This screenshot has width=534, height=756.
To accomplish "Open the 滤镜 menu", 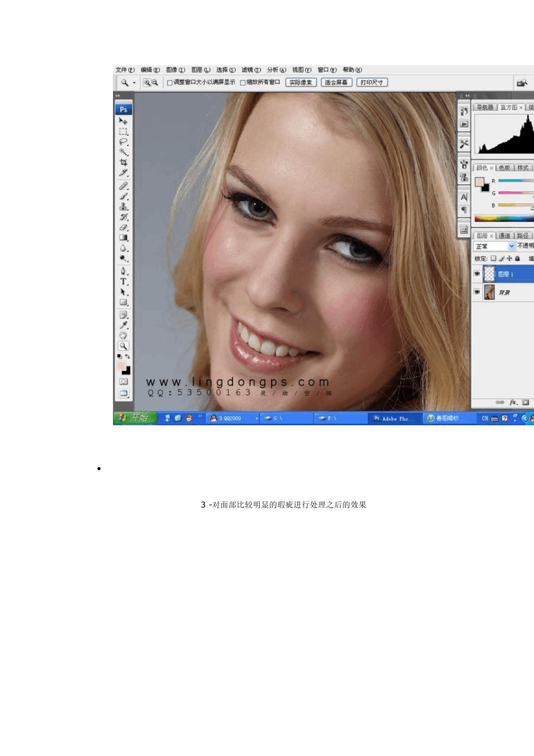I will click(251, 70).
